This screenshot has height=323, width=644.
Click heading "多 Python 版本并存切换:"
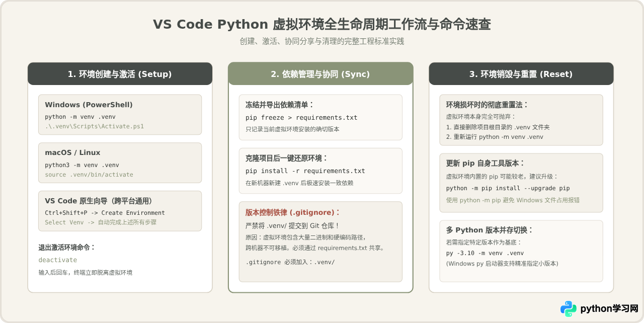pyautogui.click(x=490, y=230)
